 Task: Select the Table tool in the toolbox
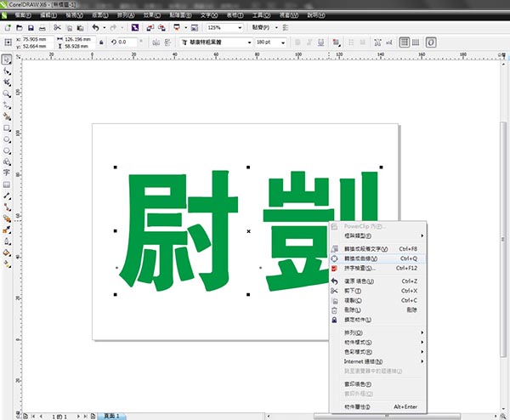tap(7, 184)
